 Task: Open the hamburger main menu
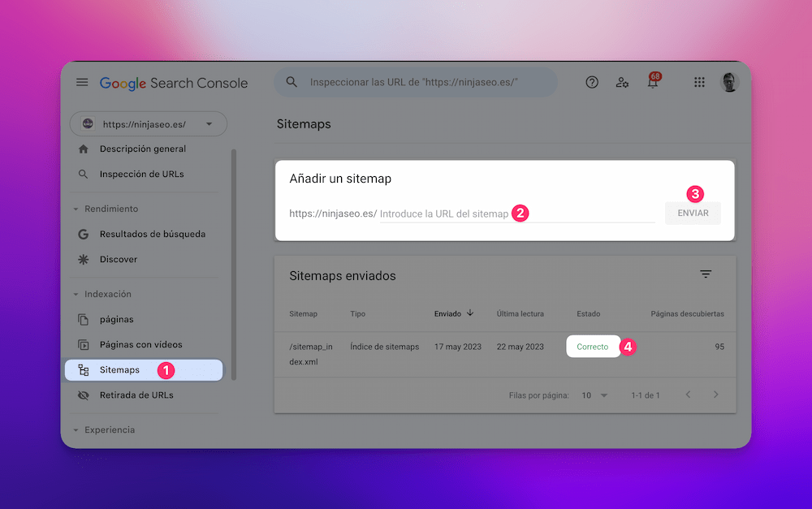82,83
